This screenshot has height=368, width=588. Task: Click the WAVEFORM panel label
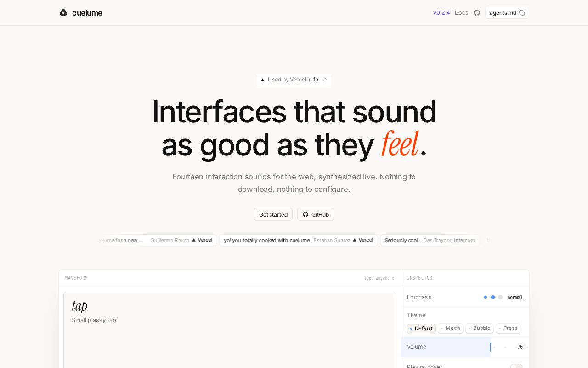coord(76,278)
